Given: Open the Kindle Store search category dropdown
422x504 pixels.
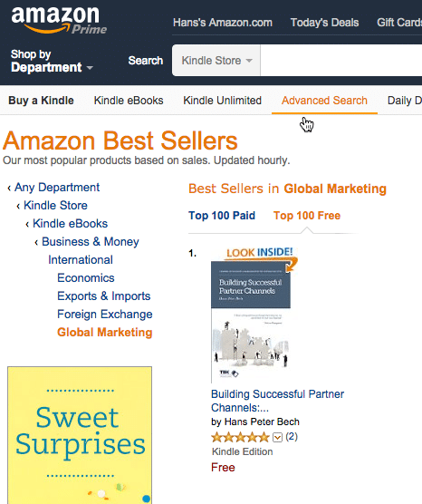Looking at the screenshot, I should 216,61.
